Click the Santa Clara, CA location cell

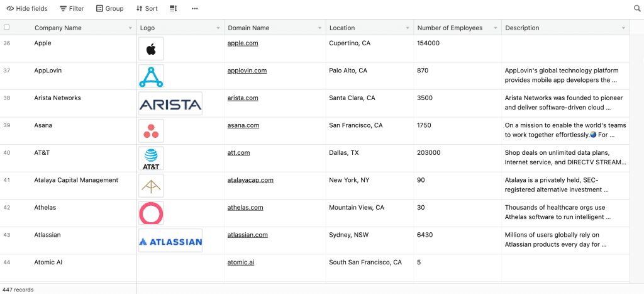[x=370, y=104]
